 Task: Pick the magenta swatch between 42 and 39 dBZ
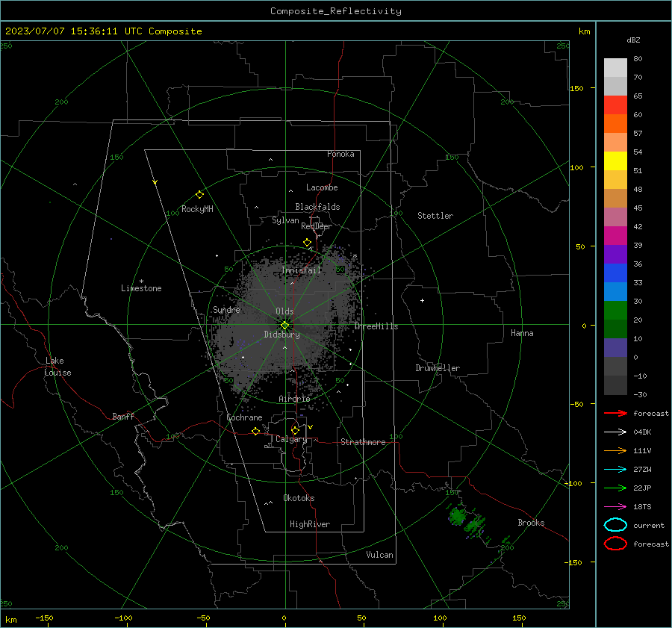tap(615, 236)
